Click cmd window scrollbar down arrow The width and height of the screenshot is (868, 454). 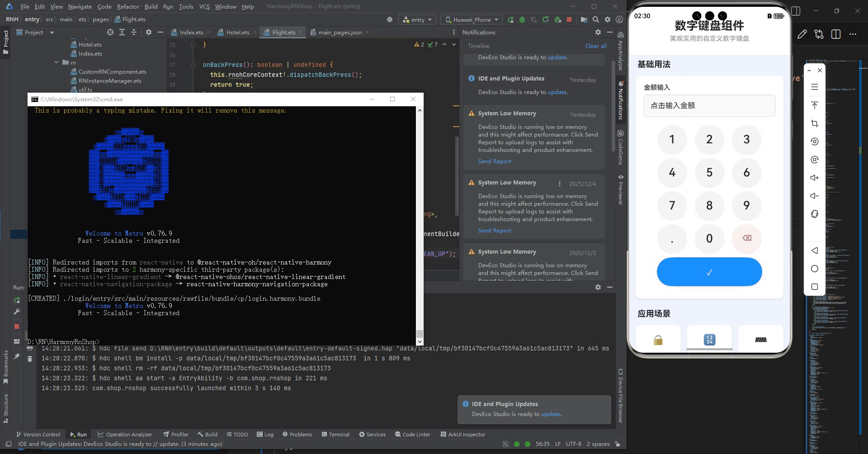coord(420,342)
